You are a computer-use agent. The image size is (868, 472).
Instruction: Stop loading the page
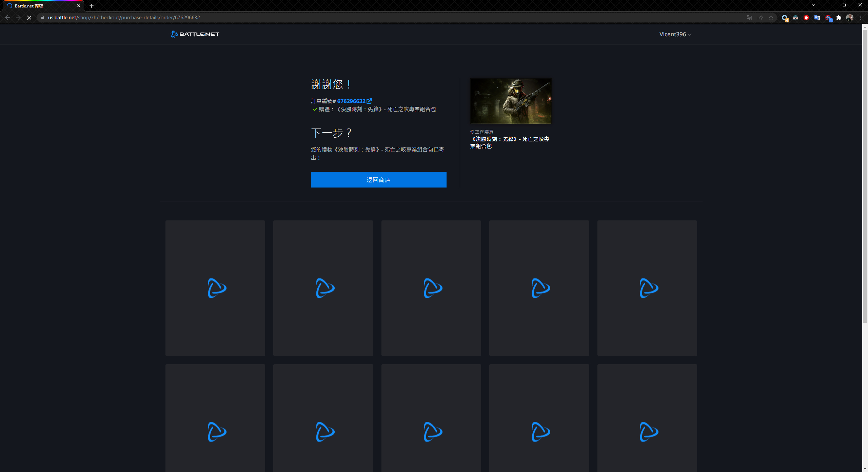(29, 18)
